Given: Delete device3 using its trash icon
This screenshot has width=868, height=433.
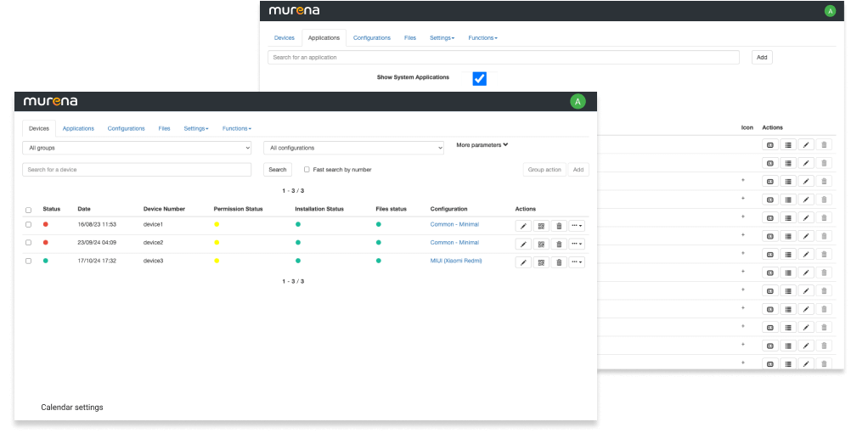Looking at the screenshot, I should (x=559, y=262).
